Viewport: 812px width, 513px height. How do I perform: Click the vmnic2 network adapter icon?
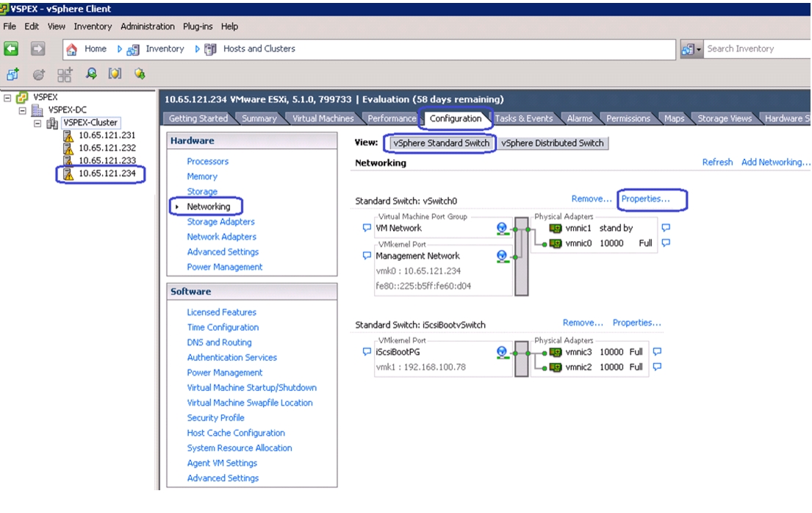click(x=555, y=367)
